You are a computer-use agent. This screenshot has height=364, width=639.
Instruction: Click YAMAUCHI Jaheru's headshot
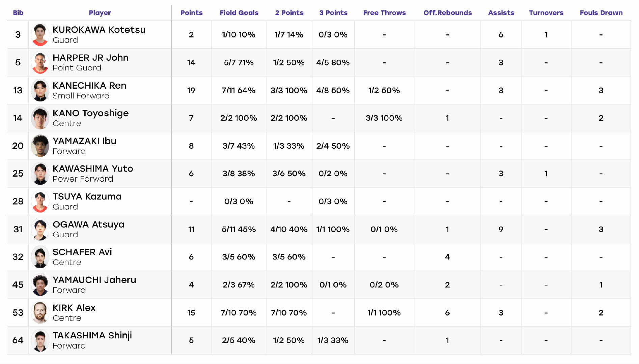(x=40, y=285)
